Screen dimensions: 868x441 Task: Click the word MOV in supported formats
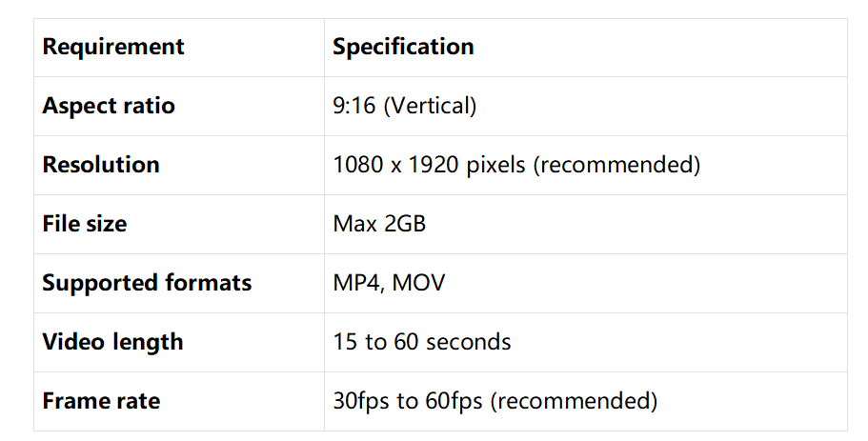418,283
